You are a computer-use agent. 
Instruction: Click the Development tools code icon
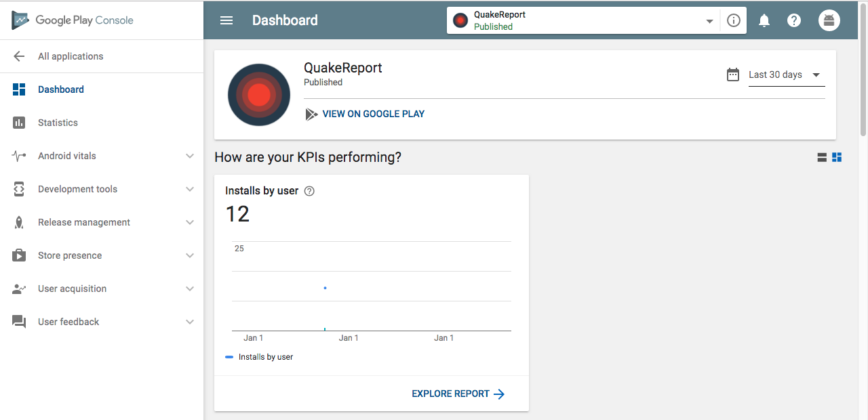(19, 189)
